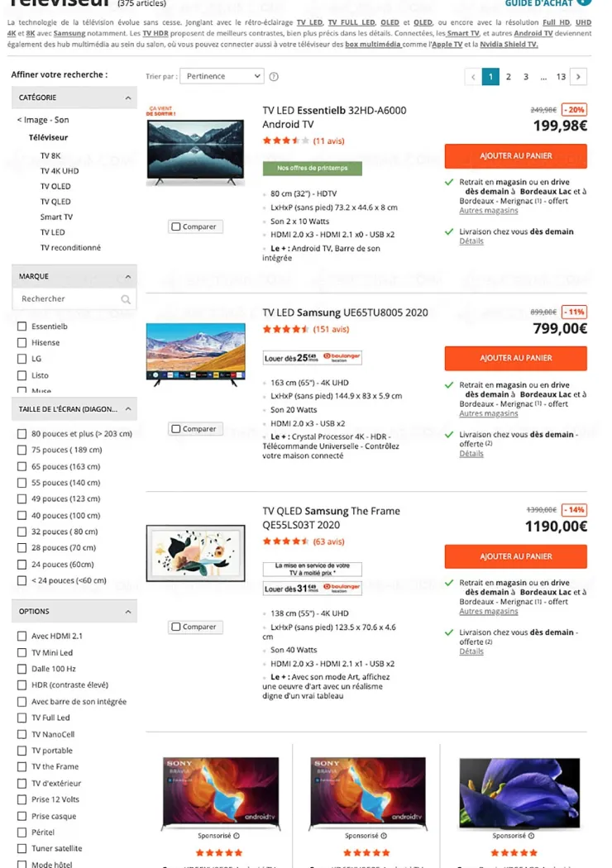
Task: Go to results page 2
Action: click(508, 76)
